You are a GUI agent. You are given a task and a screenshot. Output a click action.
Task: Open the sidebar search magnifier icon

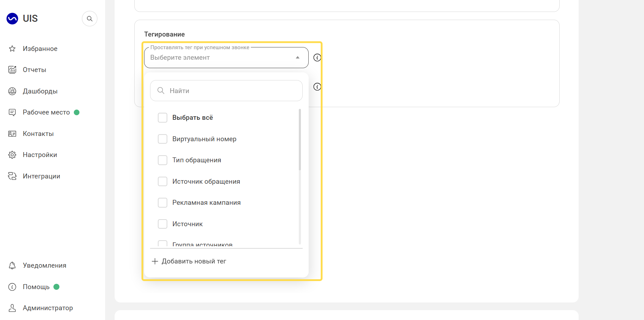pos(90,19)
